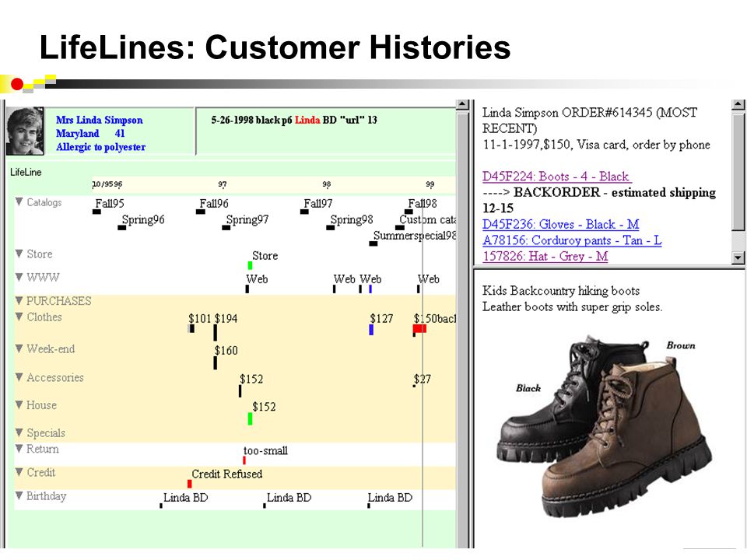Collapse the PURCHASES section triangle

(x=19, y=300)
